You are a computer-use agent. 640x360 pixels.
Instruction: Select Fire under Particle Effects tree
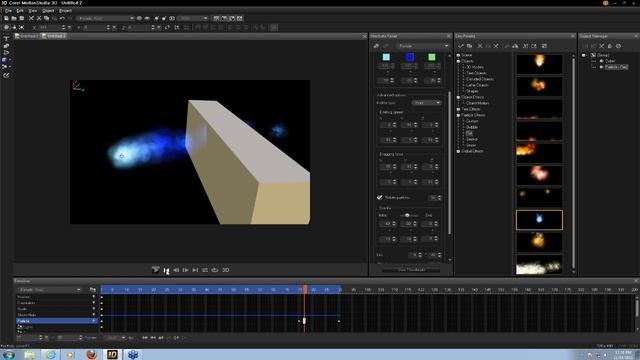coord(469,133)
